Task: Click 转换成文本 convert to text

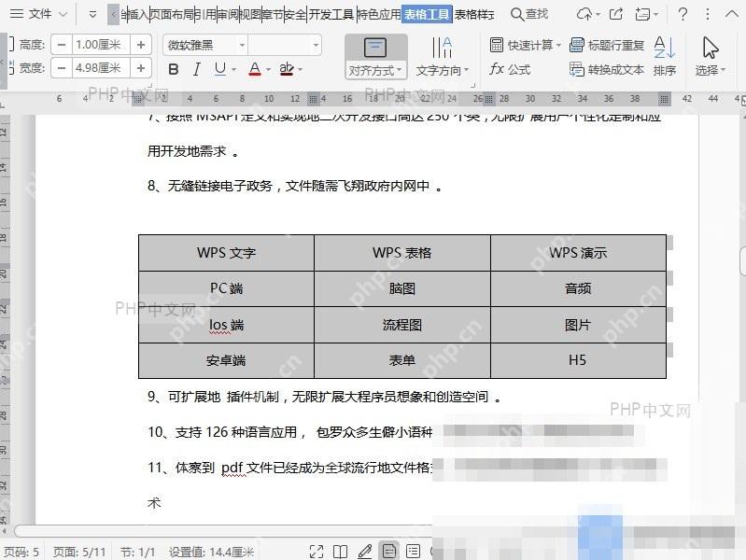Action: pos(607,69)
